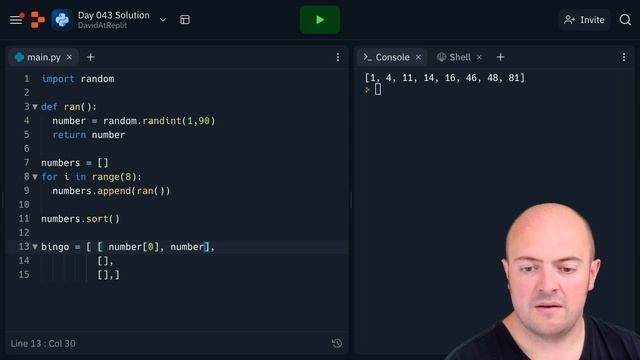Click the 'numbers.sort()' line
The height and width of the screenshot is (360, 640).
pyautogui.click(x=80, y=219)
